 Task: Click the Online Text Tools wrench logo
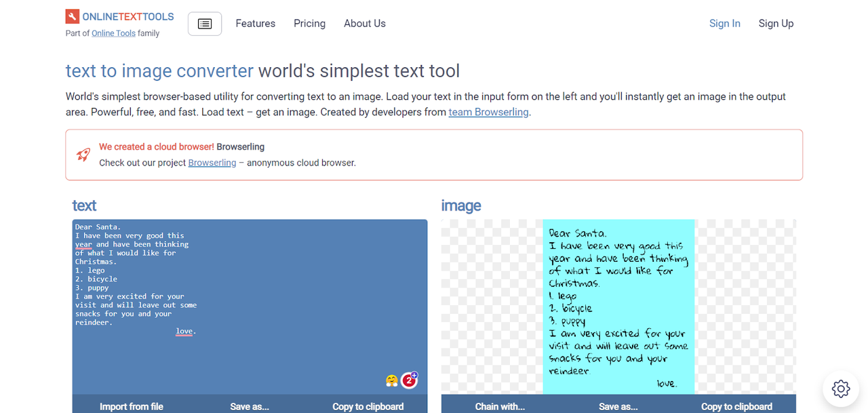click(73, 16)
